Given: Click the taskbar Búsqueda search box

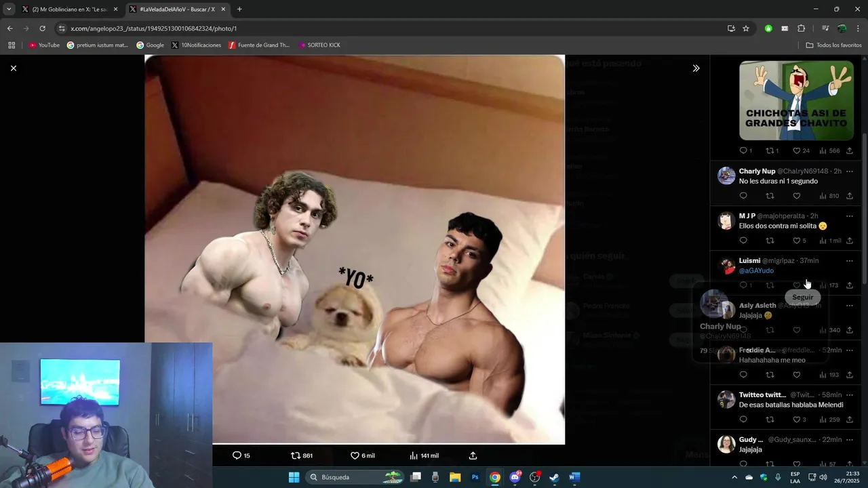Looking at the screenshot, I should coord(355,477).
